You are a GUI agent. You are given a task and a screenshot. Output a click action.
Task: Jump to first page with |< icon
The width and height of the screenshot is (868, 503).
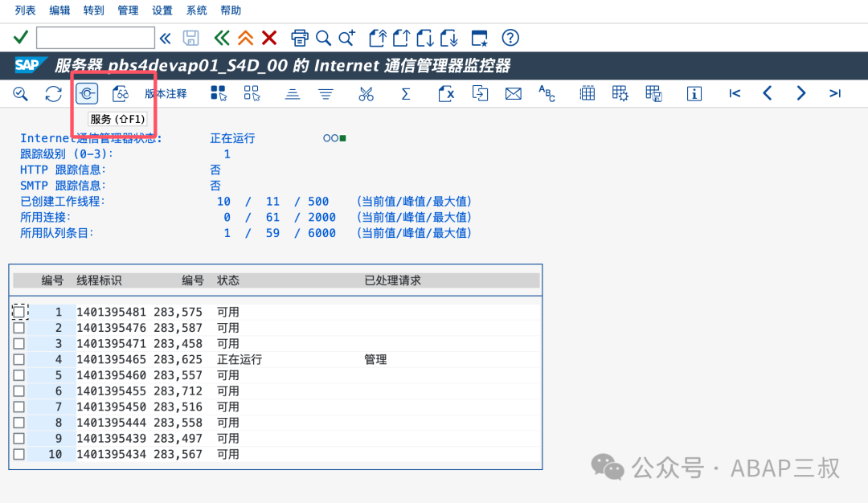tap(734, 93)
